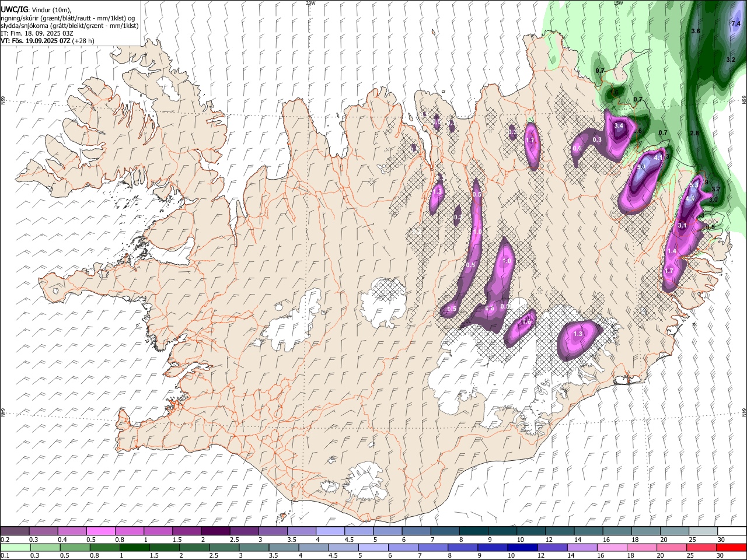Image resolution: width=747 pixels, height=560 pixels.
Task: Click the 5.1 snow value on the map
Action: [641, 167]
